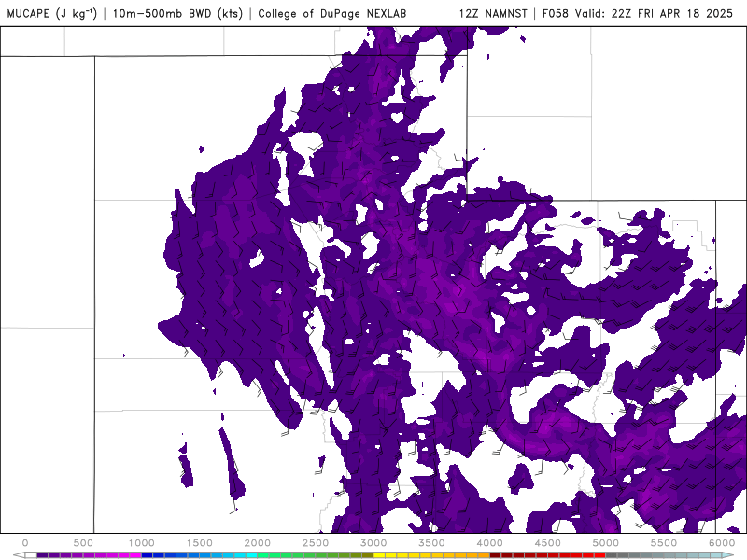Viewport: 747px width, 560px height.
Task: Click the '2000' colorbar tick label
Action: coord(258,543)
